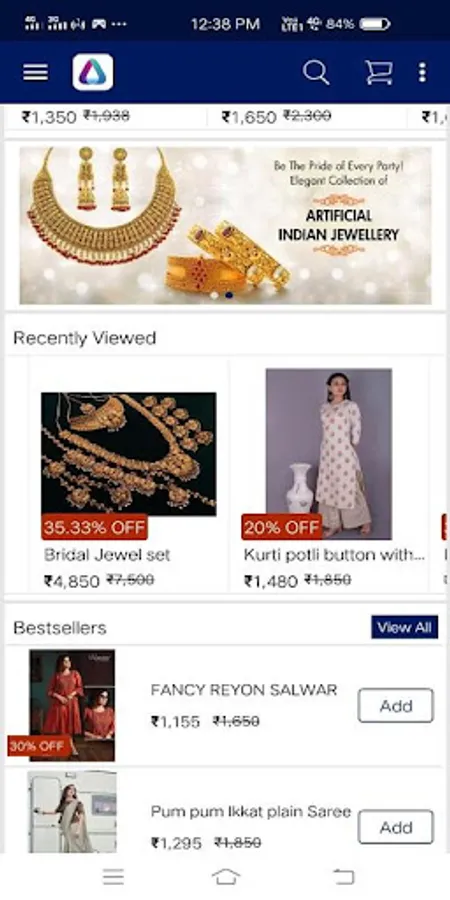
Task: Open the three-dot overflow menu
Action: [x=422, y=72]
